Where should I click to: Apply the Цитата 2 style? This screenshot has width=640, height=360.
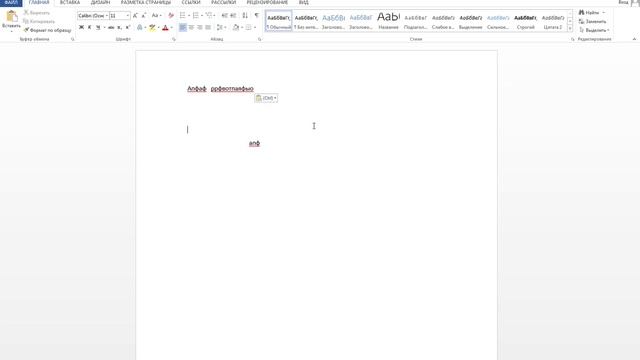tap(553, 21)
